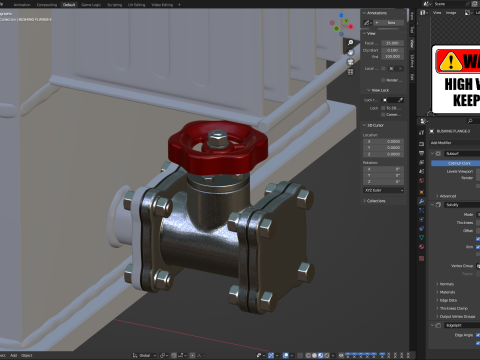
Task: Open the Image menu in image editor
Action: tap(451, 13)
